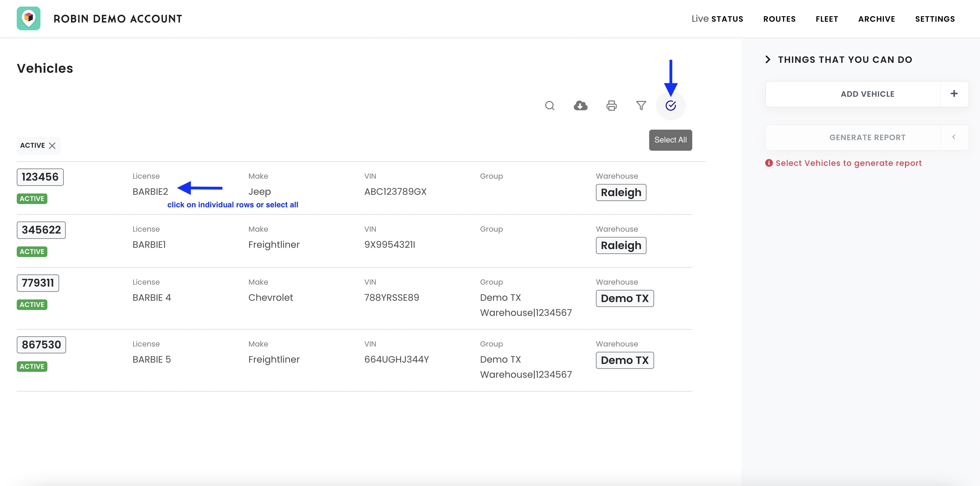Toggle the Select All checkmark icon
Screen dimensions: 980x486
coord(670,105)
